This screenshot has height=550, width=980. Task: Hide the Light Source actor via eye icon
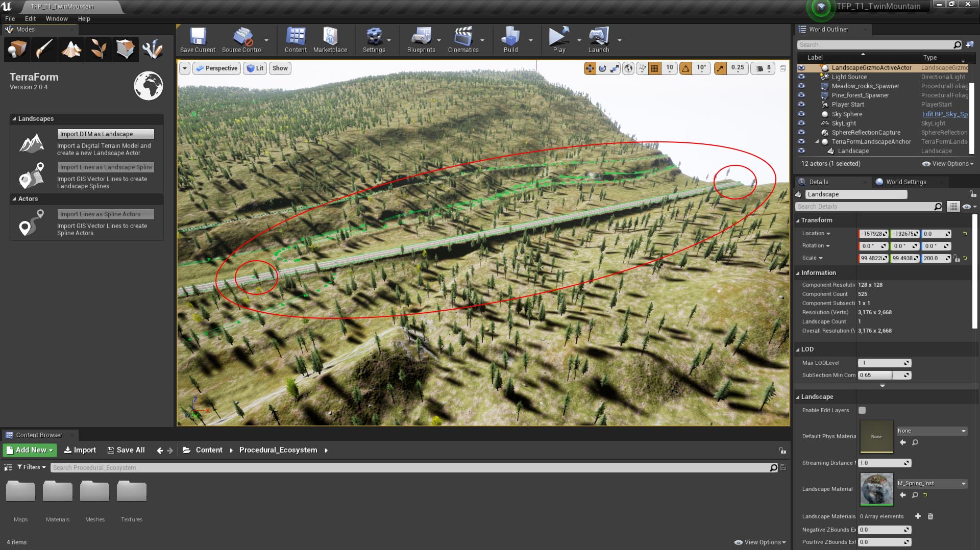(x=801, y=77)
